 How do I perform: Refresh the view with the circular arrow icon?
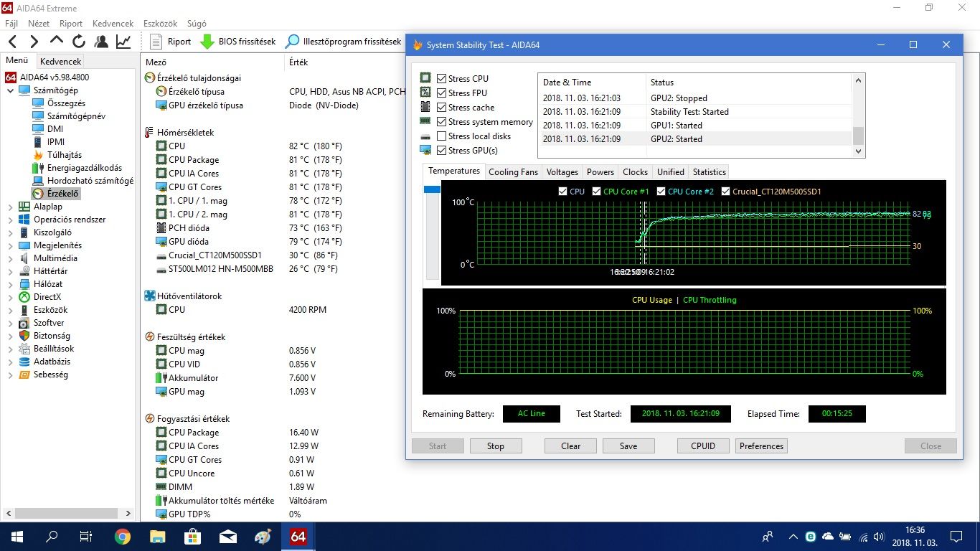78,42
